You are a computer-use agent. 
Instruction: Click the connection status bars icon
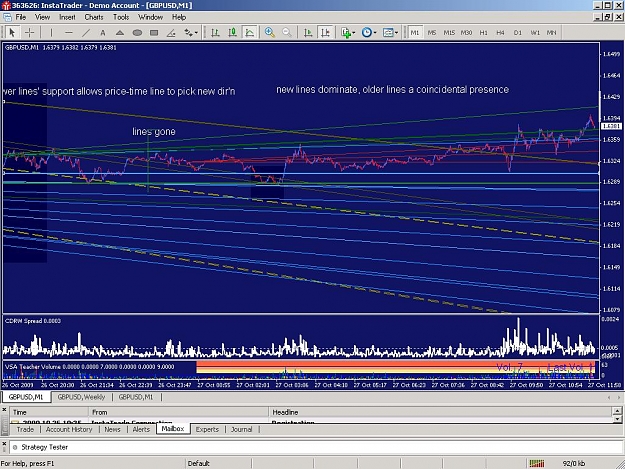click(537, 463)
